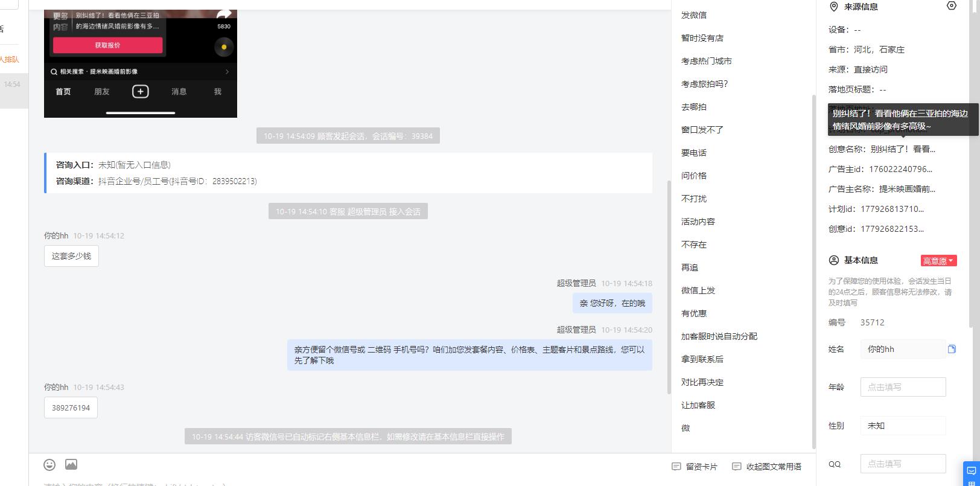
Task: Click the chat area vertical scrollbar
Action: pos(668,287)
